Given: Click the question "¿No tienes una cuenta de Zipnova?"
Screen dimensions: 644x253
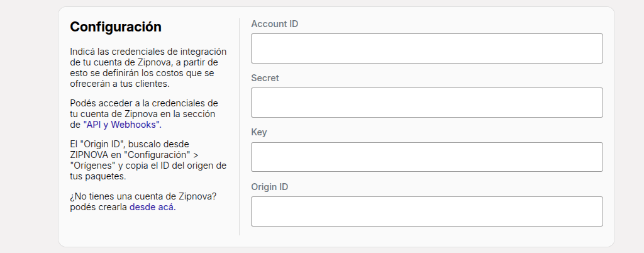Looking at the screenshot, I should [x=143, y=196].
